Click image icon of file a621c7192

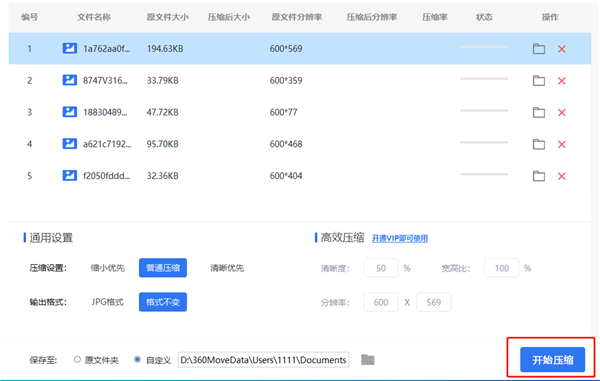pyautogui.click(x=70, y=143)
